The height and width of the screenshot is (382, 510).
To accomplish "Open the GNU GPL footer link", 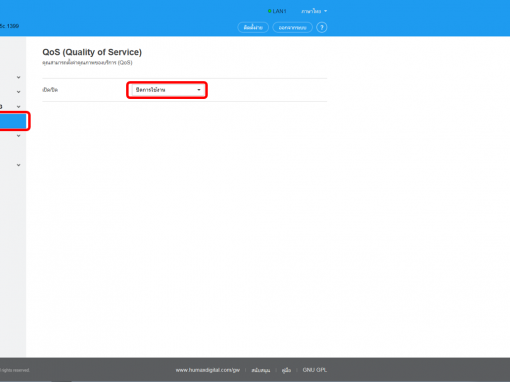I will click(x=315, y=370).
